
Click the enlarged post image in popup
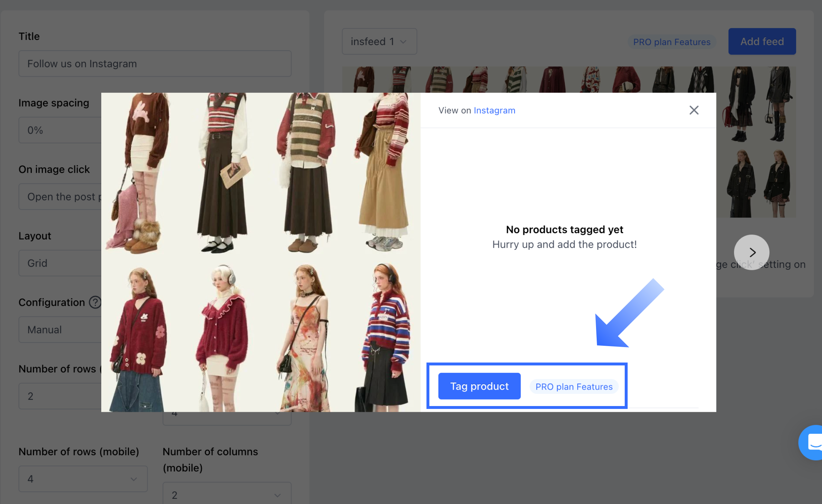(260, 252)
